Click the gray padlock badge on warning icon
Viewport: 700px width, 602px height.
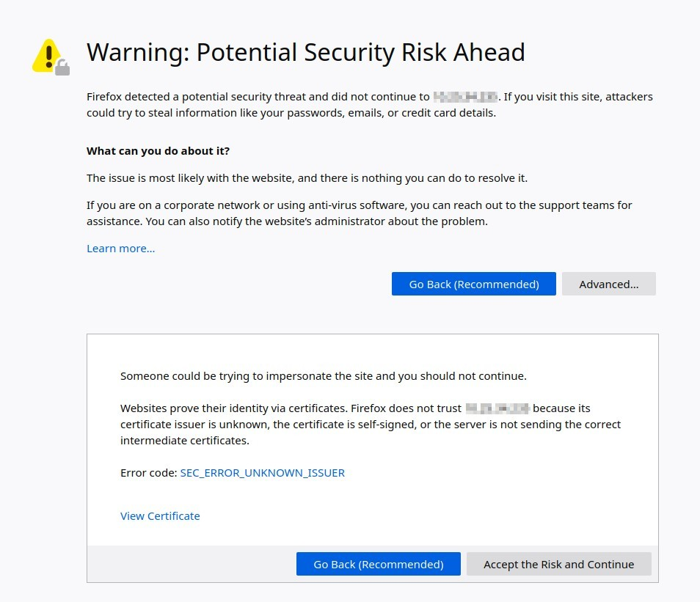click(63, 69)
